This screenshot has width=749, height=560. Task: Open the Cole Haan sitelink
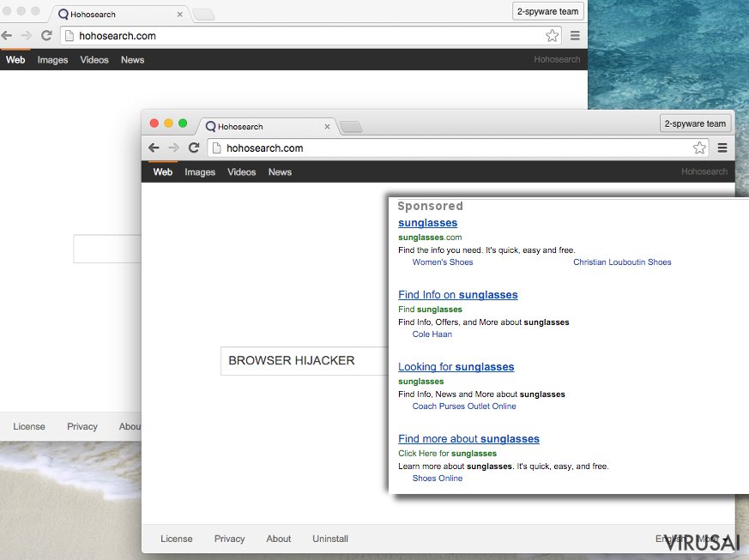tap(432, 334)
